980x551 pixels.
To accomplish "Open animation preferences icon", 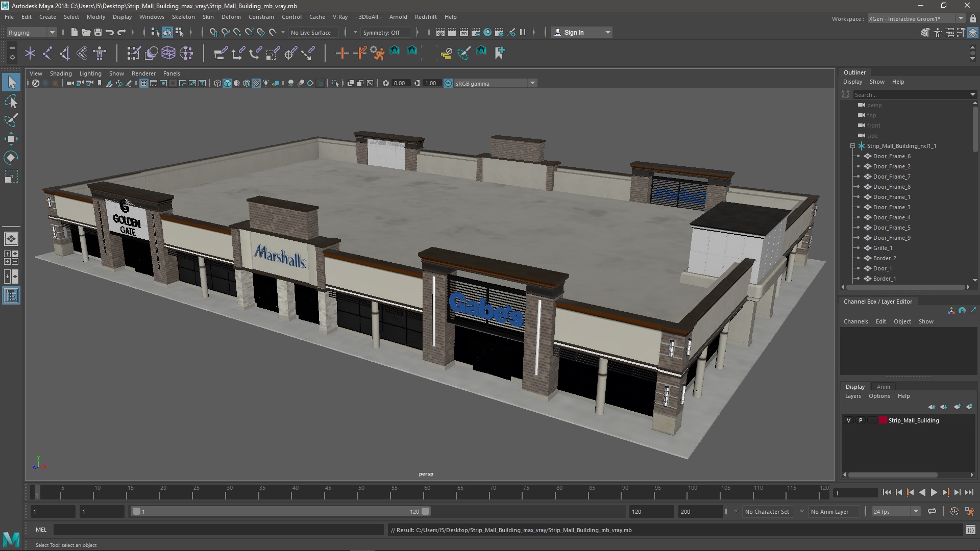I will point(969,511).
